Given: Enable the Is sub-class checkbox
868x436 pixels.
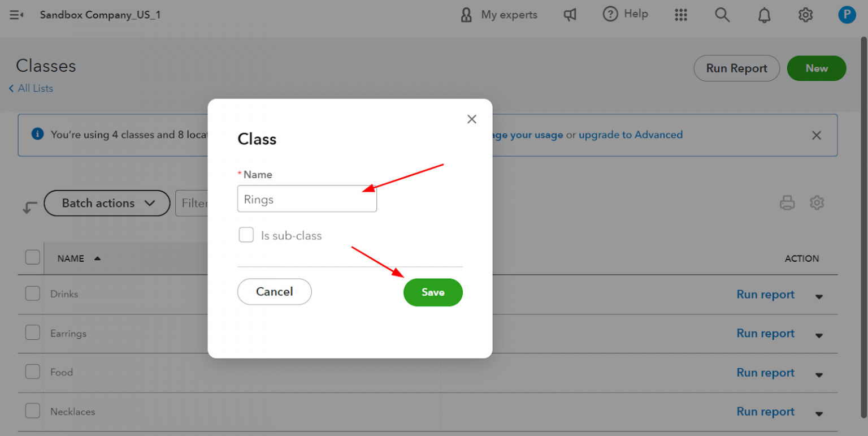Looking at the screenshot, I should (246, 235).
